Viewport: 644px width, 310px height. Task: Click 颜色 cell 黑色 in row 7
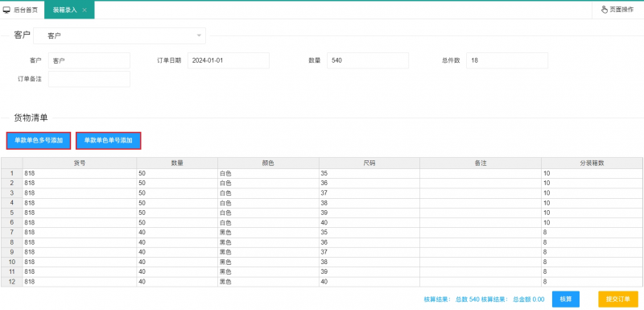click(268, 233)
